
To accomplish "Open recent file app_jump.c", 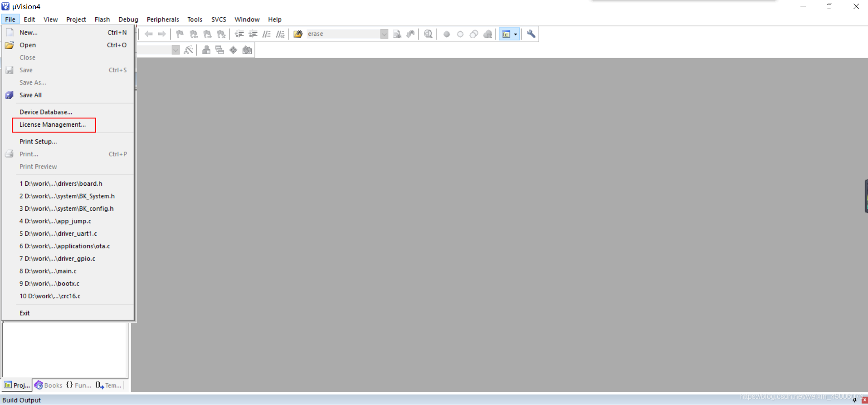I will (x=68, y=221).
